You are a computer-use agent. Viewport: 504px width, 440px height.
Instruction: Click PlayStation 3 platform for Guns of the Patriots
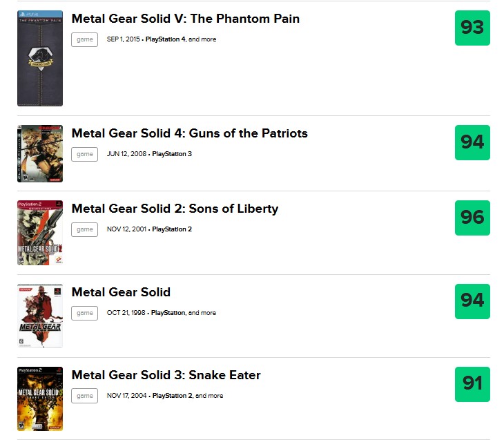(172, 154)
